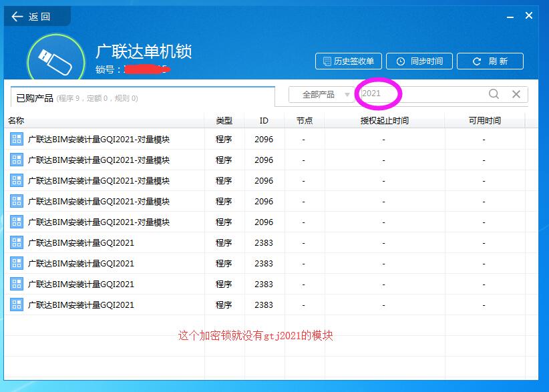
Task: Click the 同步时间 sync time button
Action: click(x=419, y=61)
